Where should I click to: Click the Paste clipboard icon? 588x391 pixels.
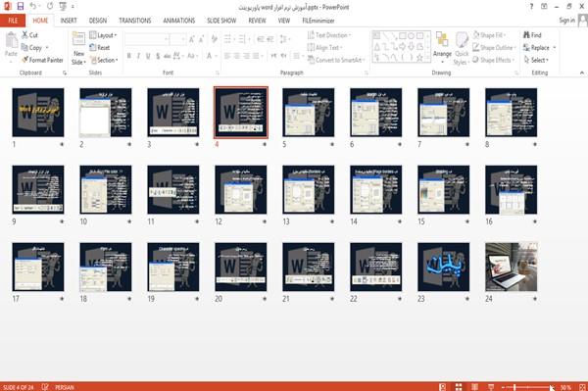click(x=11, y=40)
